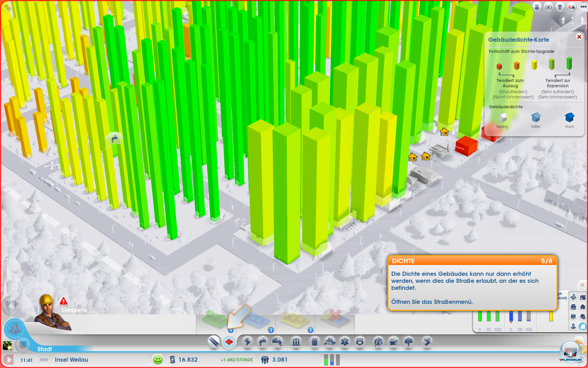Open the sewage pipe menu

click(x=277, y=341)
